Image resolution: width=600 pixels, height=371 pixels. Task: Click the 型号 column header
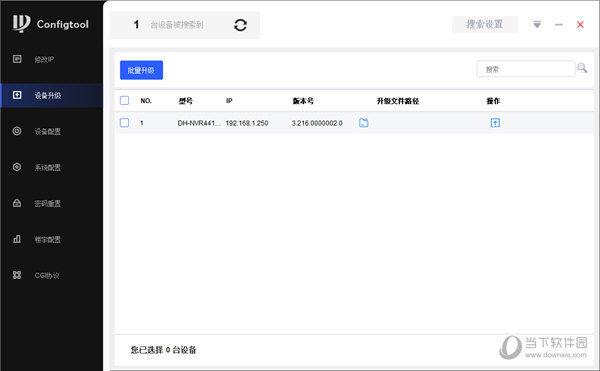point(186,101)
